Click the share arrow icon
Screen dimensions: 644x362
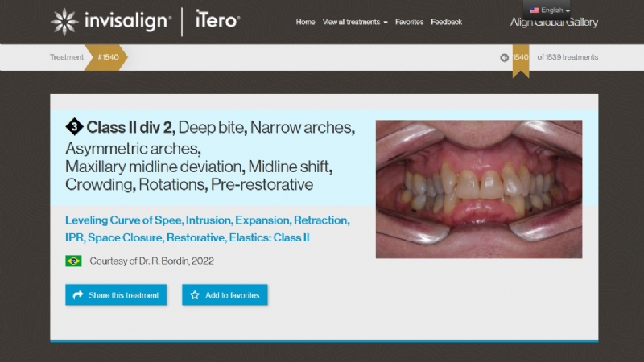77,295
